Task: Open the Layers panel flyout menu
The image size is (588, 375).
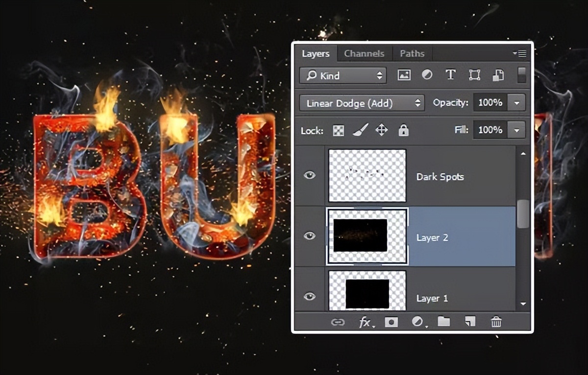Action: [x=519, y=53]
